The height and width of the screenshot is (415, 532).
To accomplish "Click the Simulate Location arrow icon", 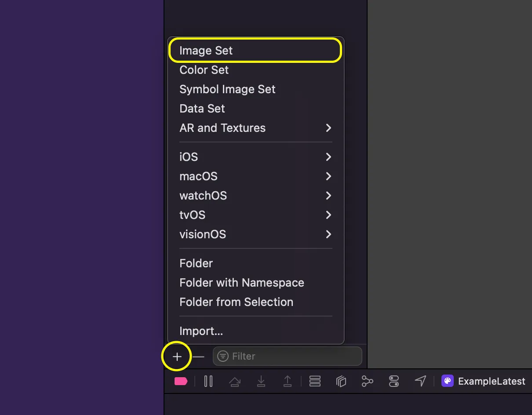I will point(421,381).
